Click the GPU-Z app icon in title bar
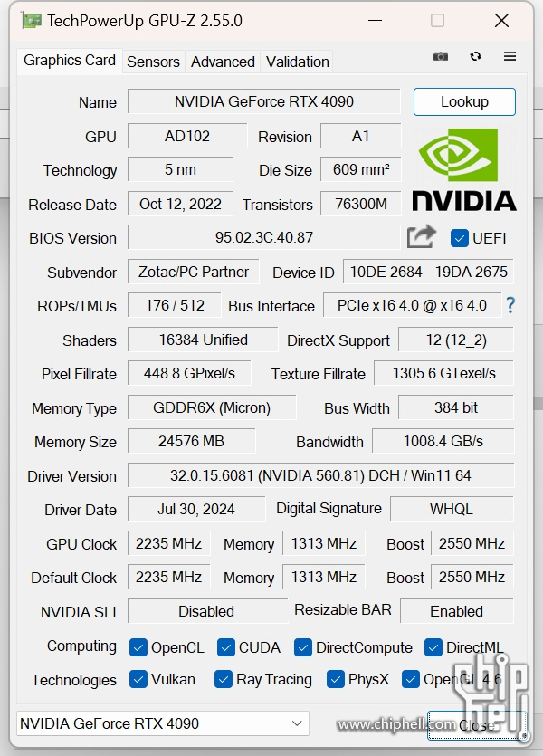The width and height of the screenshot is (543, 756). [32, 21]
